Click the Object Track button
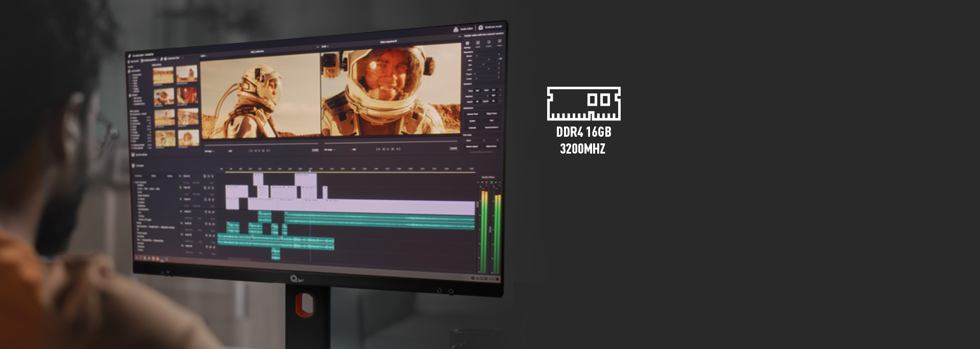Screen dimensions: 980x349 point(492,113)
